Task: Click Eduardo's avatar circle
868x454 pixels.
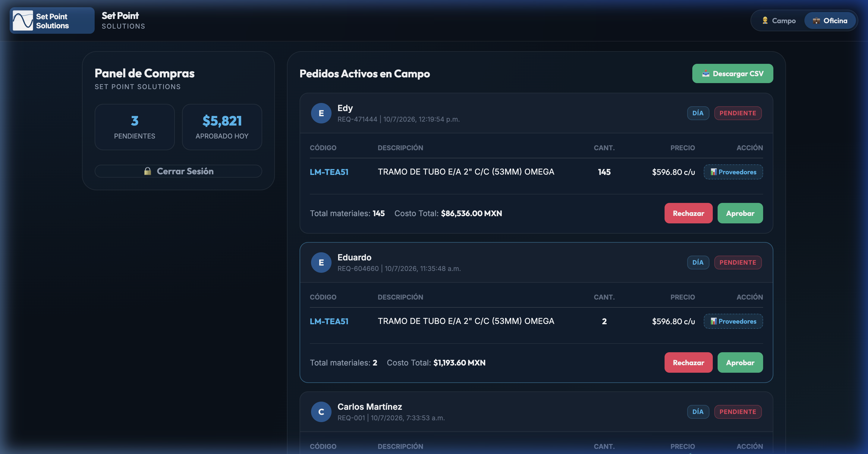Action: coord(321,263)
